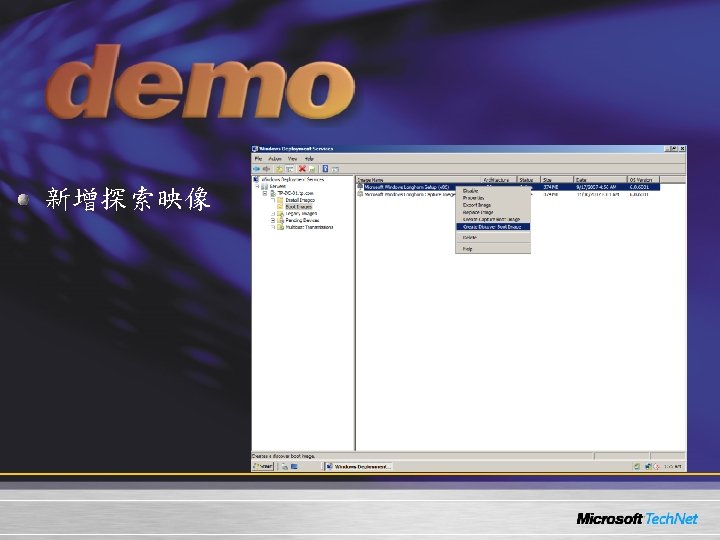Viewport: 720px width, 540px height.
Task: Sort by the Status column header
Action: pos(529,180)
